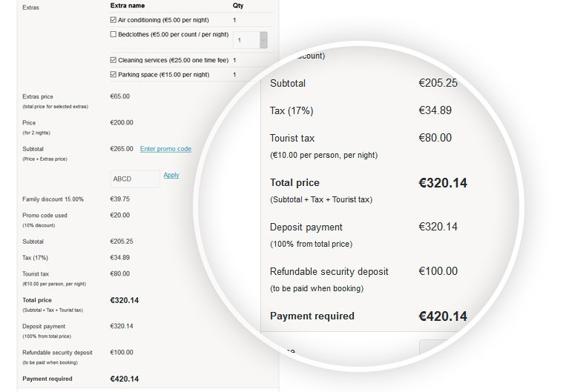Click the Extra name column header

pyautogui.click(x=128, y=5)
